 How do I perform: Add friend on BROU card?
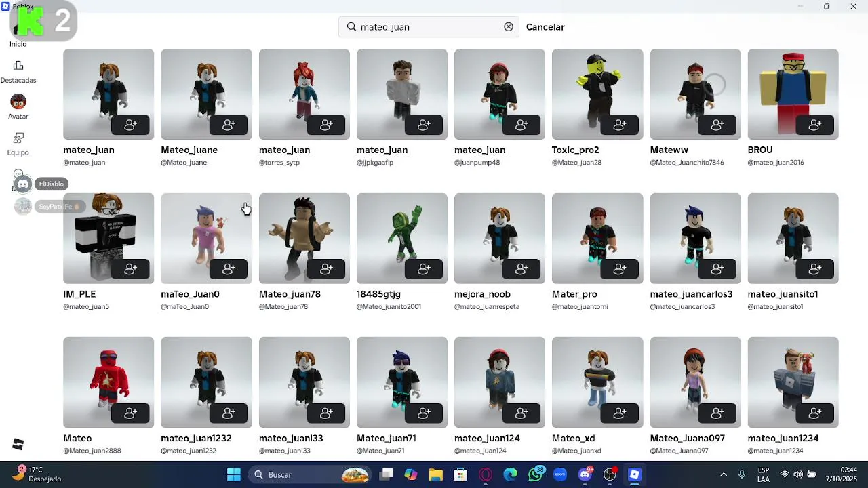pos(814,125)
